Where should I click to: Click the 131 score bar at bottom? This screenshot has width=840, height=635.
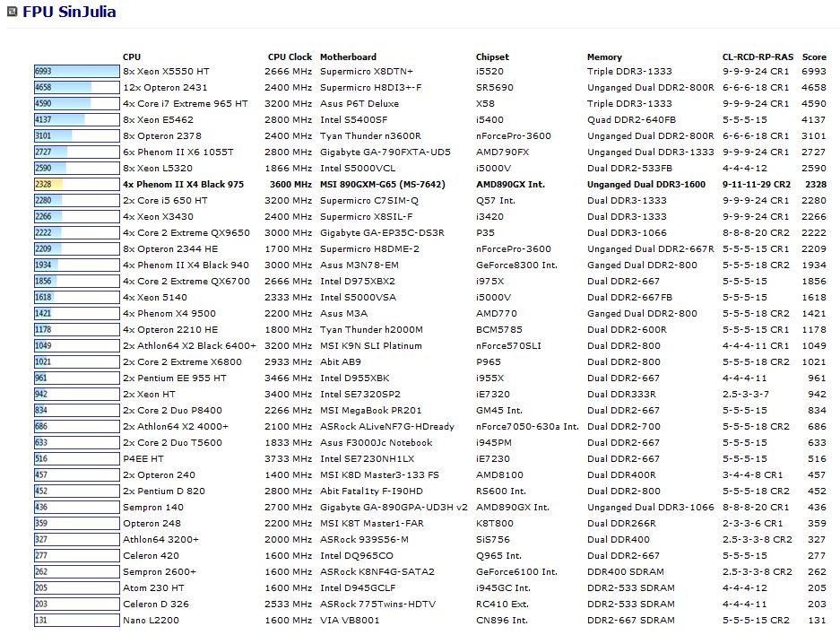(x=76, y=621)
